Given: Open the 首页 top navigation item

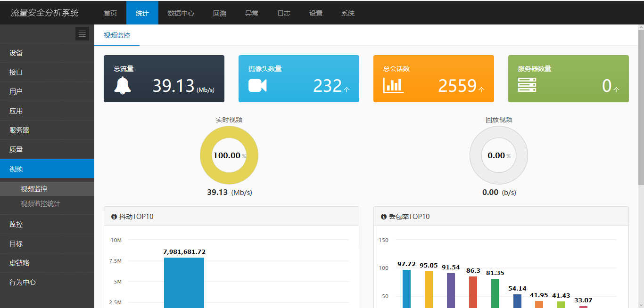Looking at the screenshot, I should [110, 13].
